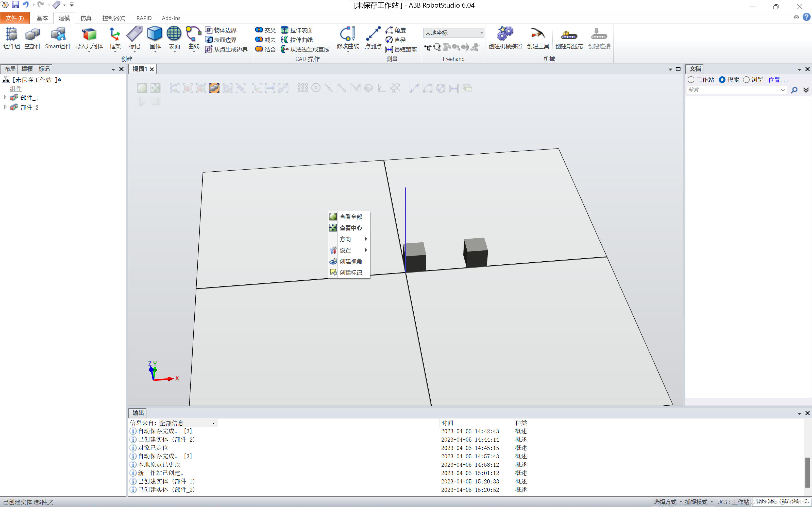The height and width of the screenshot is (507, 812).
Task: Select the 工作站 radio button
Action: pyautogui.click(x=691, y=80)
